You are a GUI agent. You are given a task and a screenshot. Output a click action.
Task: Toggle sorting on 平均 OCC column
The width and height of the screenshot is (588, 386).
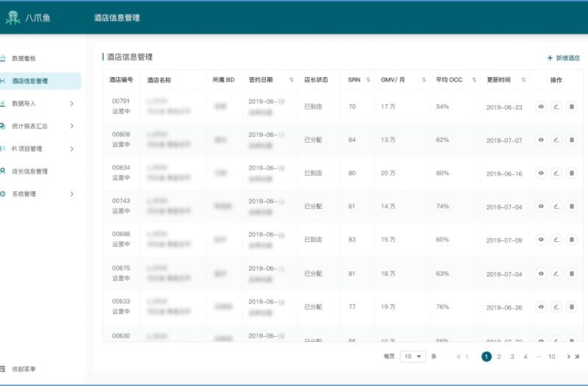click(x=474, y=80)
